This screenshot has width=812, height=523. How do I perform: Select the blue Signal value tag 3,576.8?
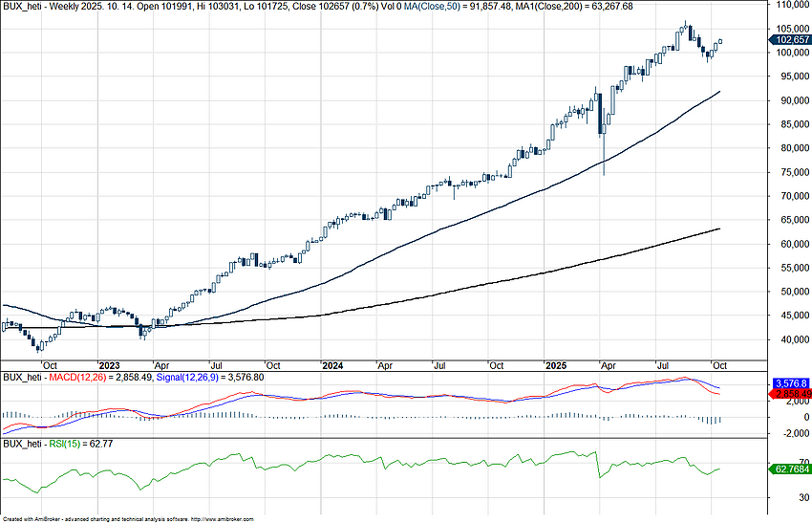coord(790,382)
